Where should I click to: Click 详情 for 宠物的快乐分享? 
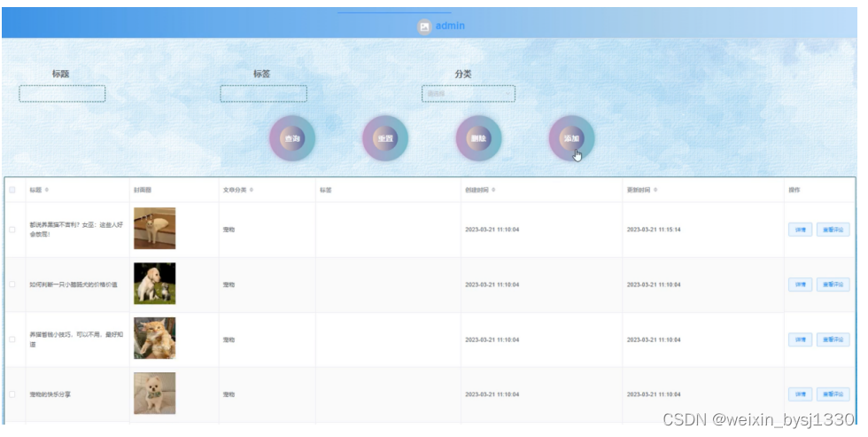(800, 394)
